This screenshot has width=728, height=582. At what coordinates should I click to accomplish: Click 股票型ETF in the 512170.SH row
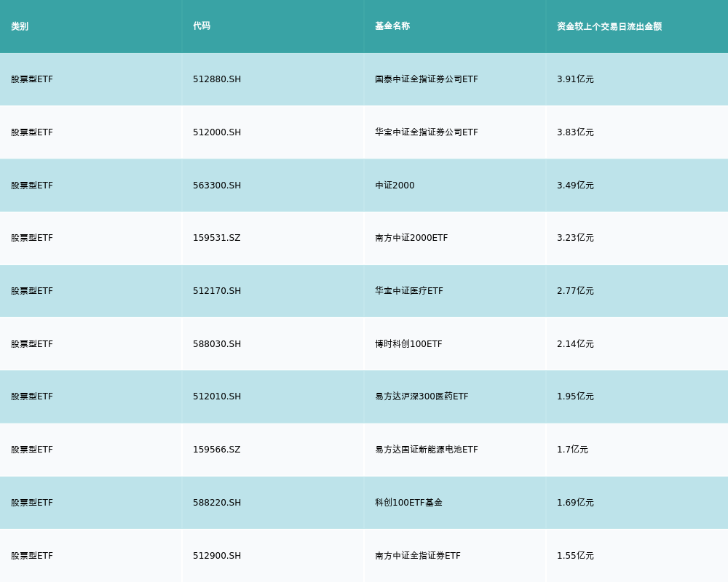point(32,291)
